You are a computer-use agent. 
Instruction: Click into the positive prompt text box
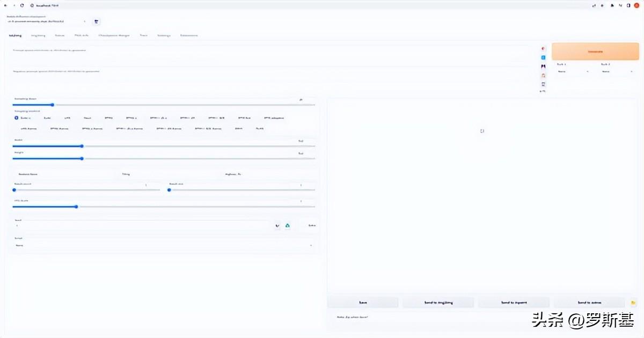pos(268,55)
